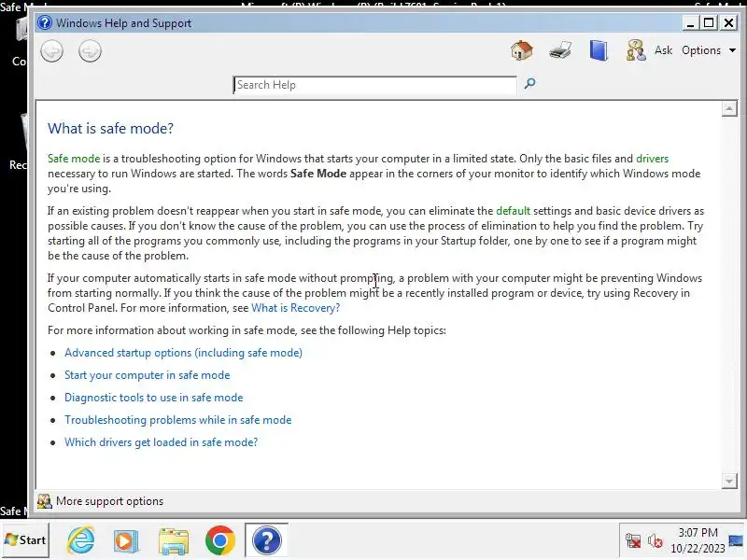Open Diagnostic tools to use in safe mode

pyautogui.click(x=154, y=398)
